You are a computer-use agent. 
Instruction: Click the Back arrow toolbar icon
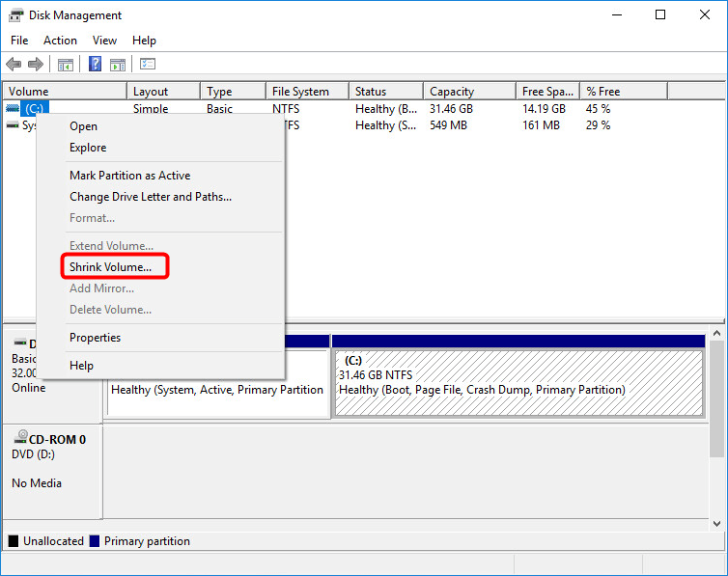coord(14,64)
